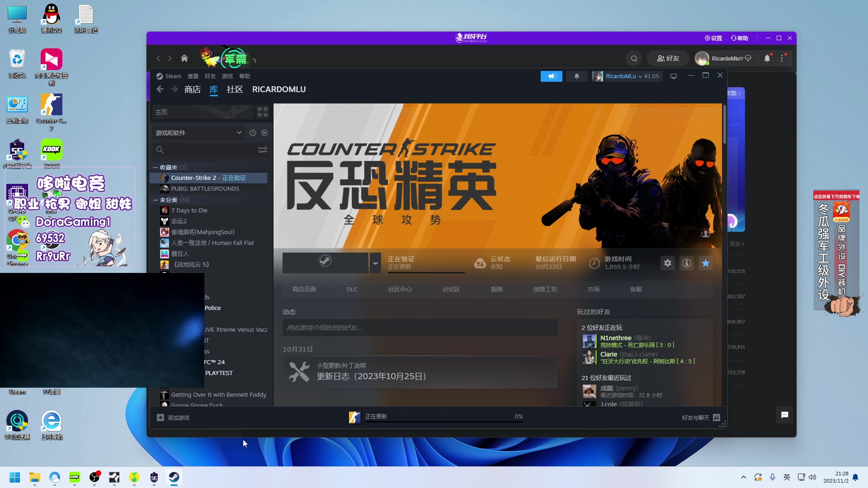Click the home icon in the 5E platform

(x=184, y=58)
